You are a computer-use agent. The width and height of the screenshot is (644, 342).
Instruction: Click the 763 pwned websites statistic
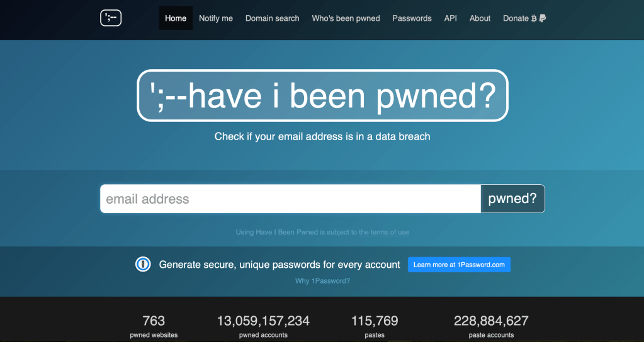coord(154,326)
